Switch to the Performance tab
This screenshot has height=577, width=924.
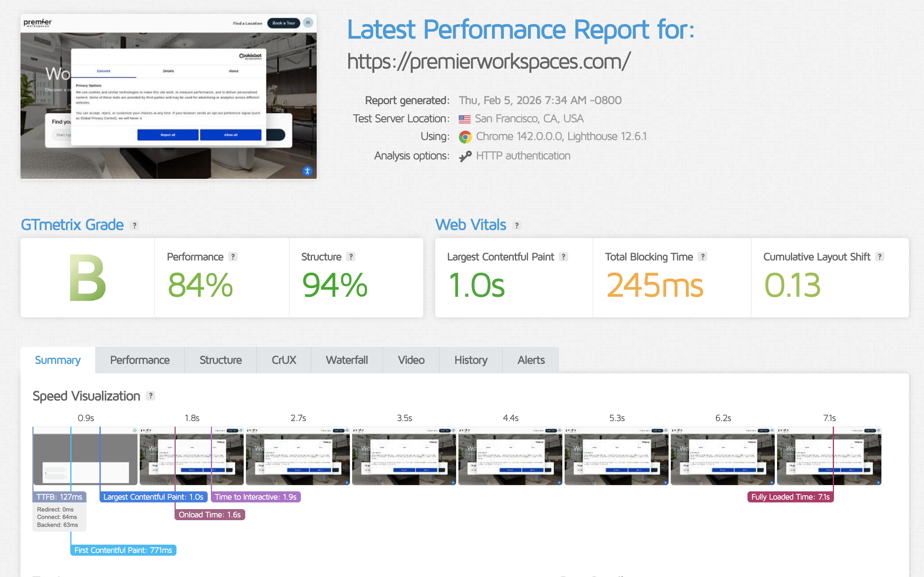(140, 360)
